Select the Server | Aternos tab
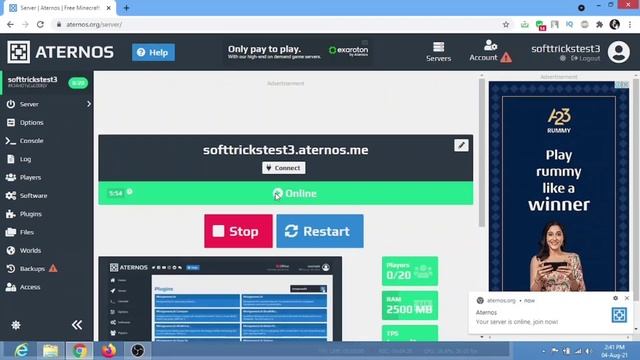This screenshot has width=640, height=360. tap(60, 8)
